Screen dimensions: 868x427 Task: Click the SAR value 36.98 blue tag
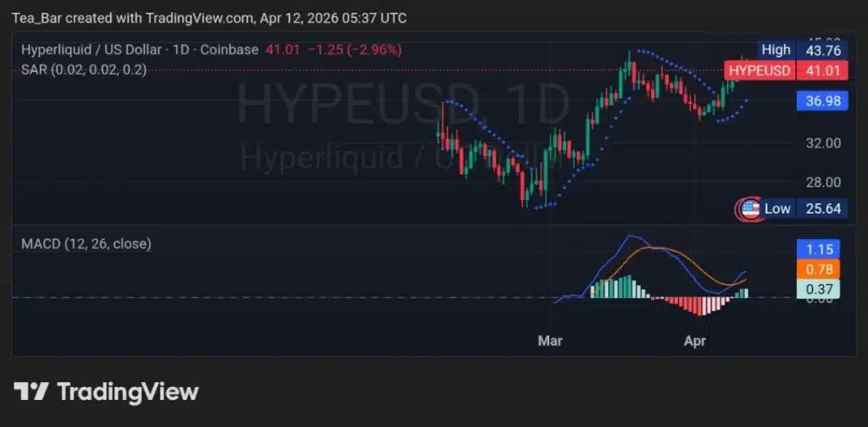pos(822,101)
